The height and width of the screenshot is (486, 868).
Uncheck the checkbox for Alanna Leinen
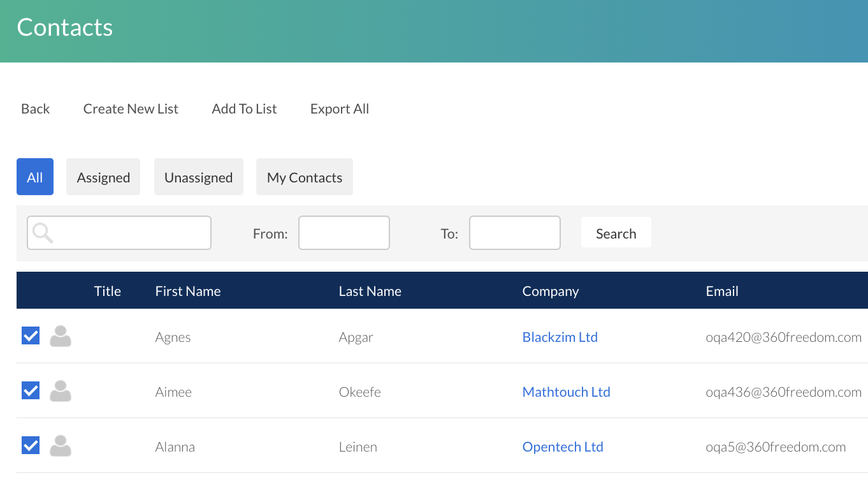pos(31,445)
